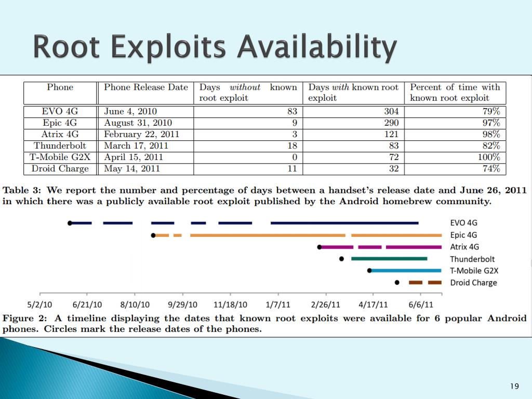Select the 'Thunderbolt' table cell
The image size is (532, 399).
60,146
